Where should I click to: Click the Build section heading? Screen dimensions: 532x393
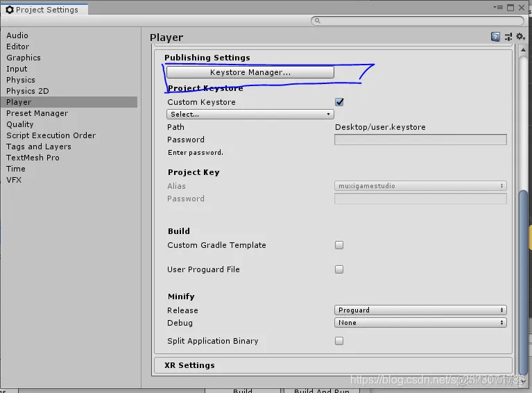pos(179,231)
